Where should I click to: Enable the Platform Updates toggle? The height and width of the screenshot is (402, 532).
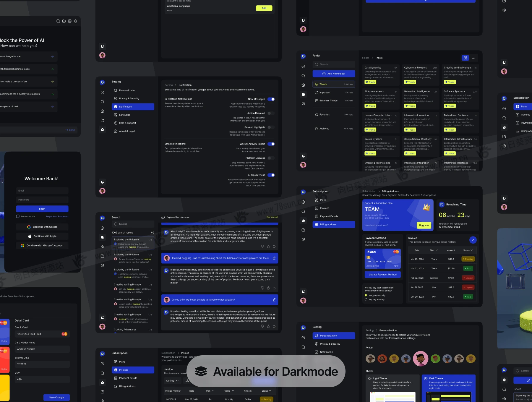271,158
